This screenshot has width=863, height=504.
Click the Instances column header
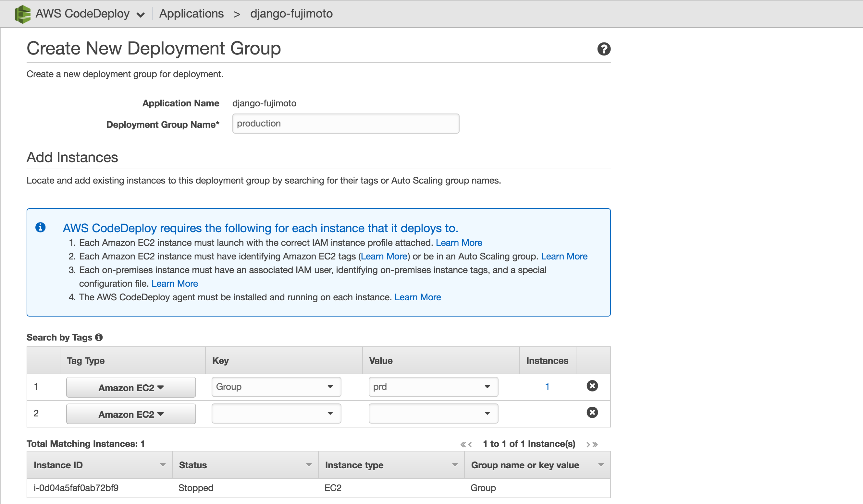(547, 361)
